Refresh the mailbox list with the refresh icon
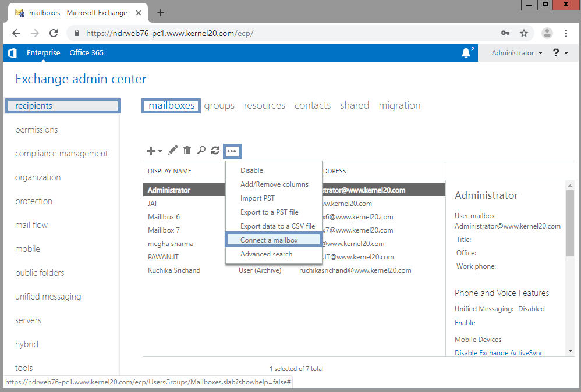This screenshot has width=581, height=392. point(215,150)
